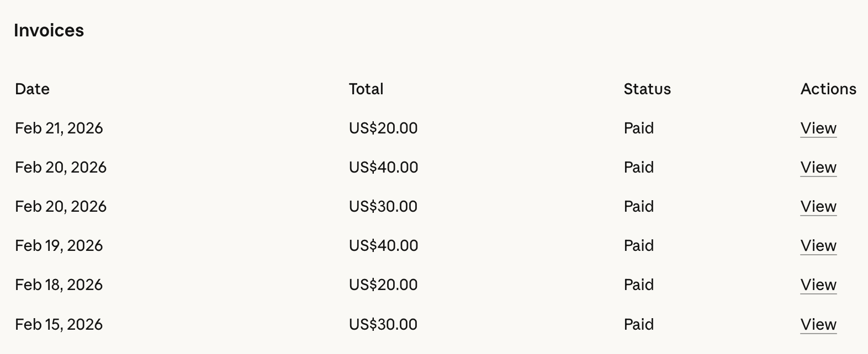The image size is (868, 354).
Task: Select the Feb 21, 2026 date cell
Action: [59, 128]
